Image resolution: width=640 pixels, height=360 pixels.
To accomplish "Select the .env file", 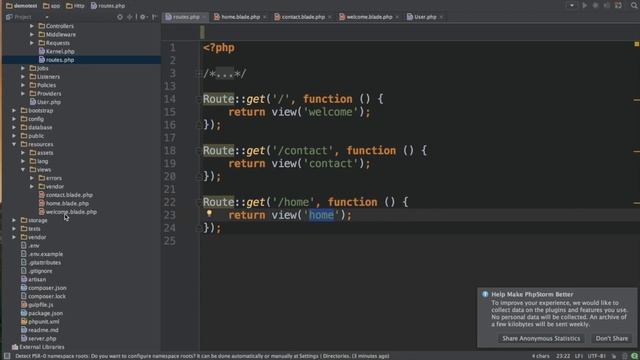I will [30, 246].
